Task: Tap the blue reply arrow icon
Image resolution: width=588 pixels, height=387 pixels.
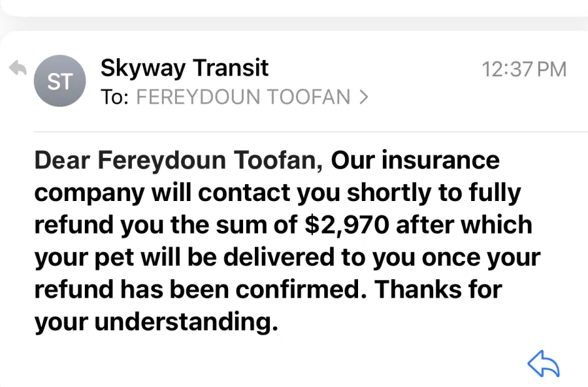Action: pyautogui.click(x=544, y=364)
